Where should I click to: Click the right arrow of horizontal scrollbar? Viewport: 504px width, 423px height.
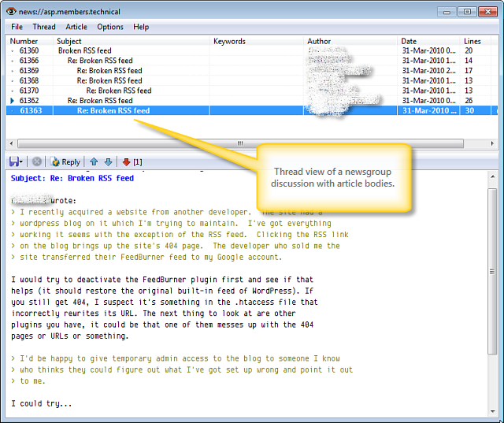(x=492, y=143)
